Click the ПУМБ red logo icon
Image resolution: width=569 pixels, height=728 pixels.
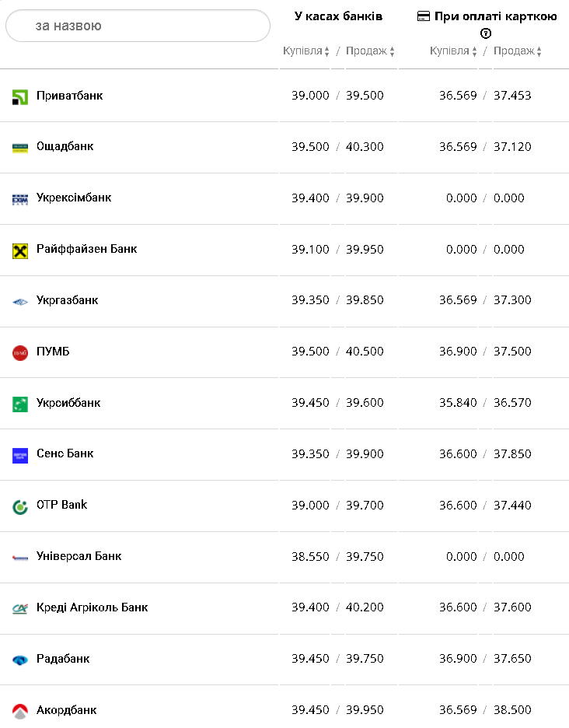pos(20,353)
